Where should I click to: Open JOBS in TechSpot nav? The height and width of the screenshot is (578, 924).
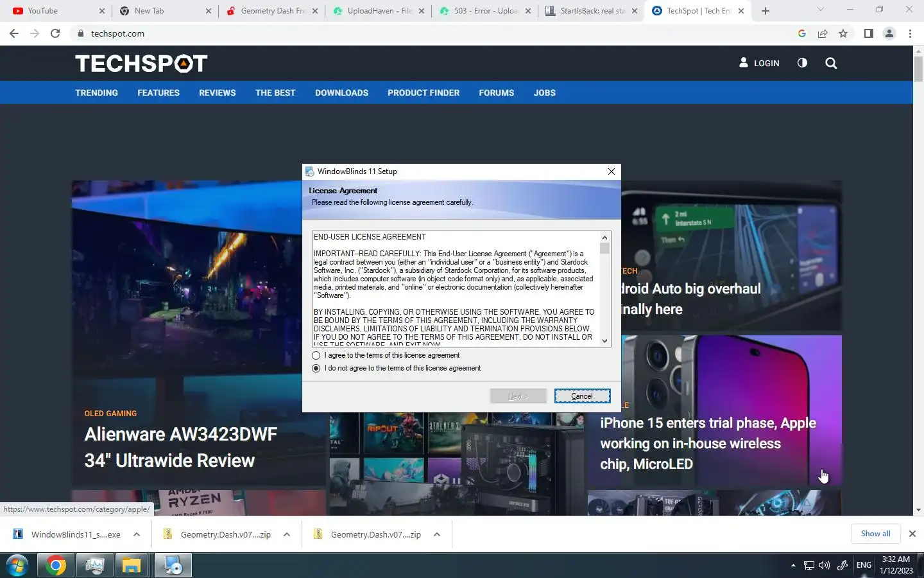[x=544, y=92]
